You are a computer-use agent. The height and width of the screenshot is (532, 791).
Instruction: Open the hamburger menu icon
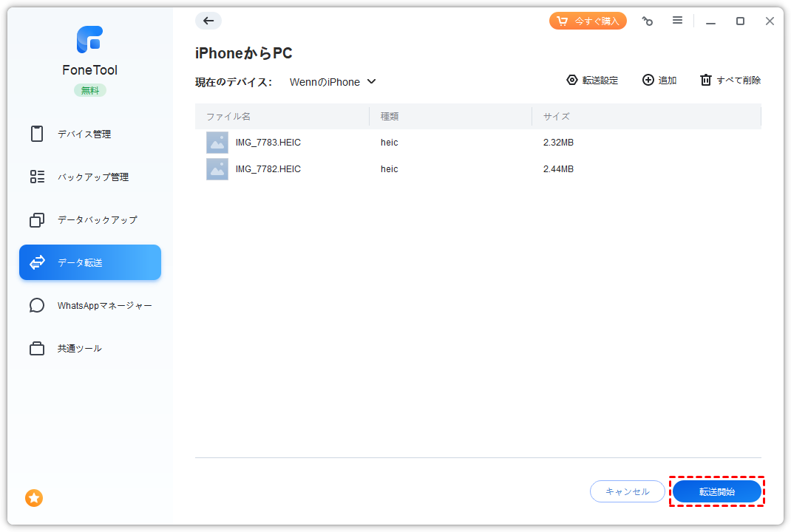coord(677,21)
